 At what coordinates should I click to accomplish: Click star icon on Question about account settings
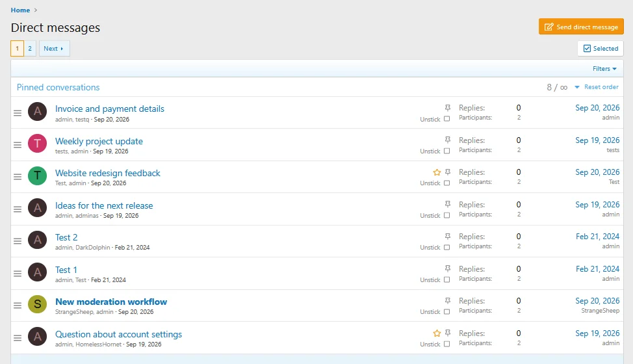tap(437, 333)
